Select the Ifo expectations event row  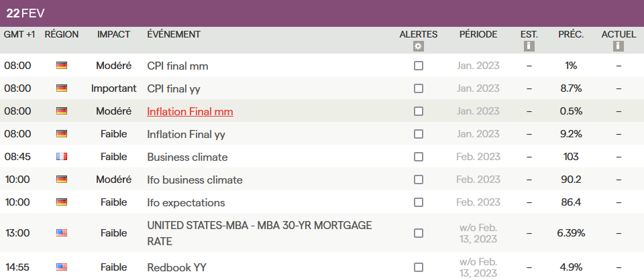click(x=186, y=202)
